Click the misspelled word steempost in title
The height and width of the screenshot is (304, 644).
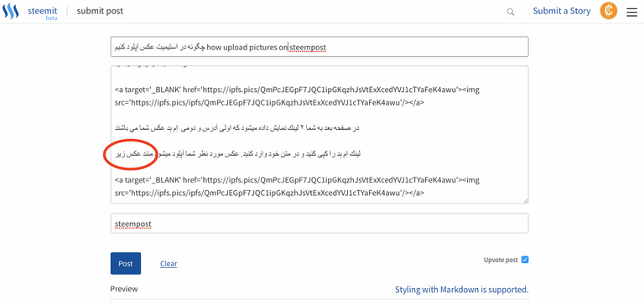(x=308, y=48)
